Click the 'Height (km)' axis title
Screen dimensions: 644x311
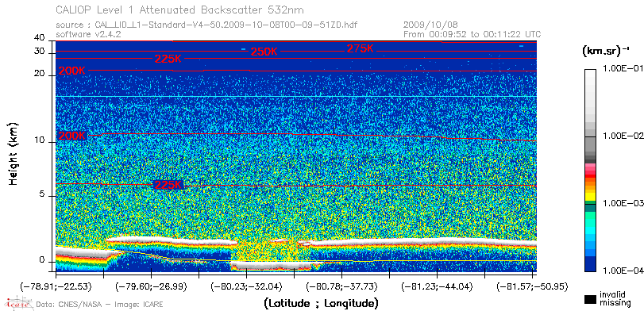coord(13,153)
